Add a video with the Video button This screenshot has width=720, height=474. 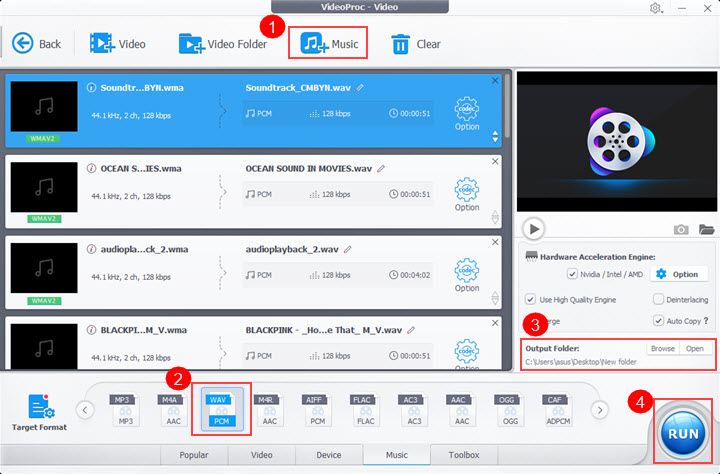[118, 44]
